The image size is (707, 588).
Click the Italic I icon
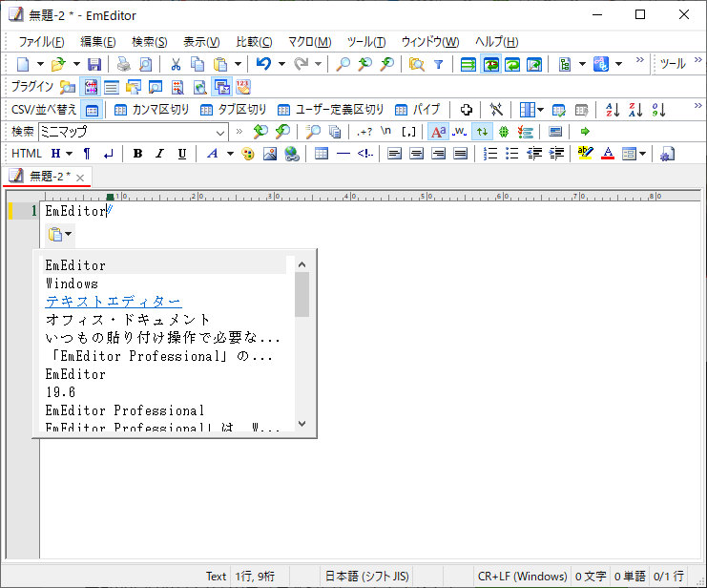click(159, 154)
